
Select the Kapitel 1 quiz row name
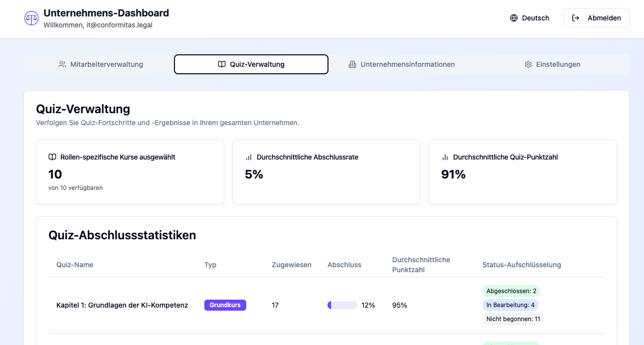point(122,305)
